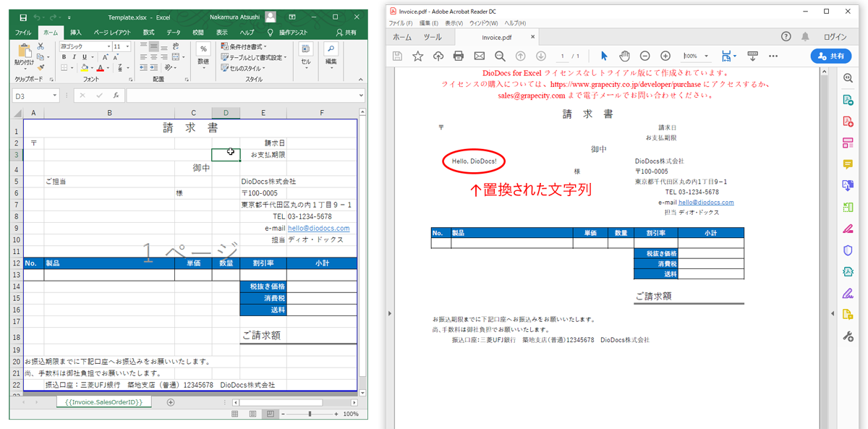Switch to Page Break Preview in Excel status bar

[269, 414]
